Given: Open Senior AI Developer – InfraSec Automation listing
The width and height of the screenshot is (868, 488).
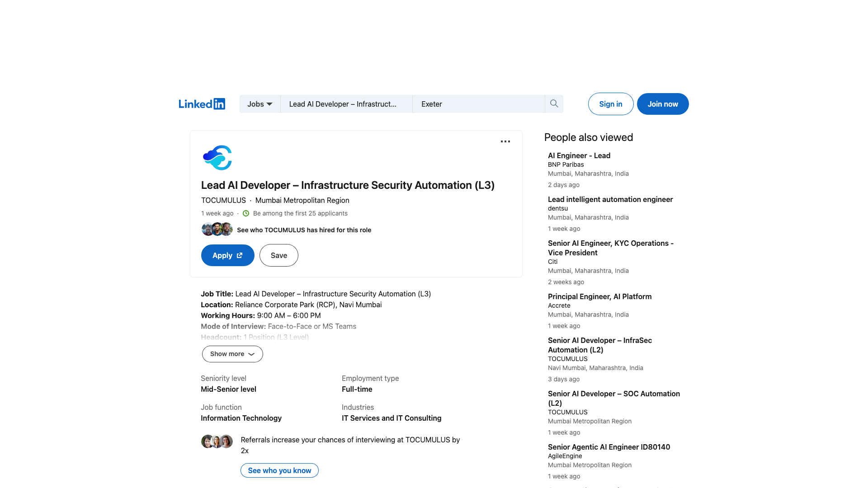Looking at the screenshot, I should tap(600, 345).
